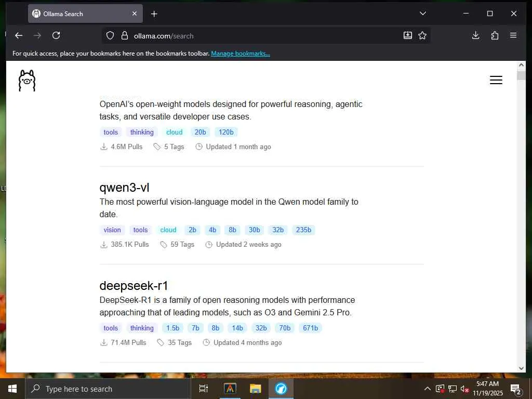Viewport: 532px width, 399px height.
Task: Click the install-app icon in address bar
Action: [x=407, y=35]
